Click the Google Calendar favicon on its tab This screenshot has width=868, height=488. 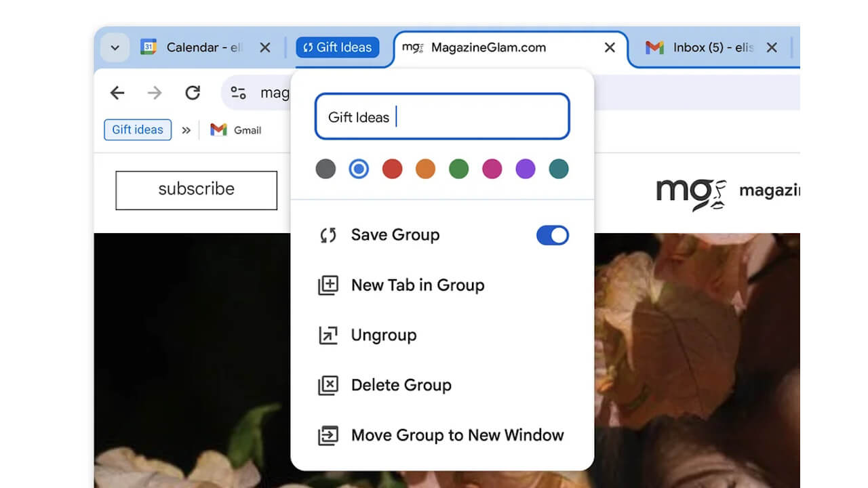149,47
